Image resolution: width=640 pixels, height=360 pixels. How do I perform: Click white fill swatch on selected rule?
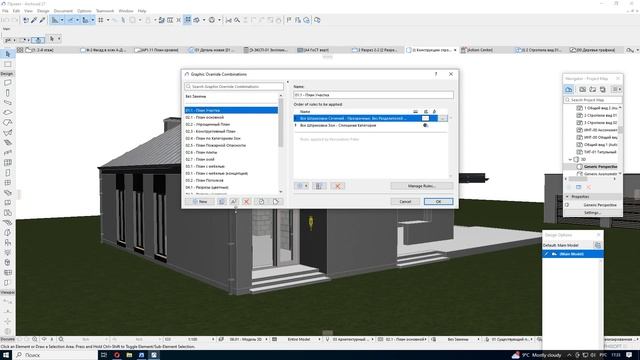click(x=425, y=118)
